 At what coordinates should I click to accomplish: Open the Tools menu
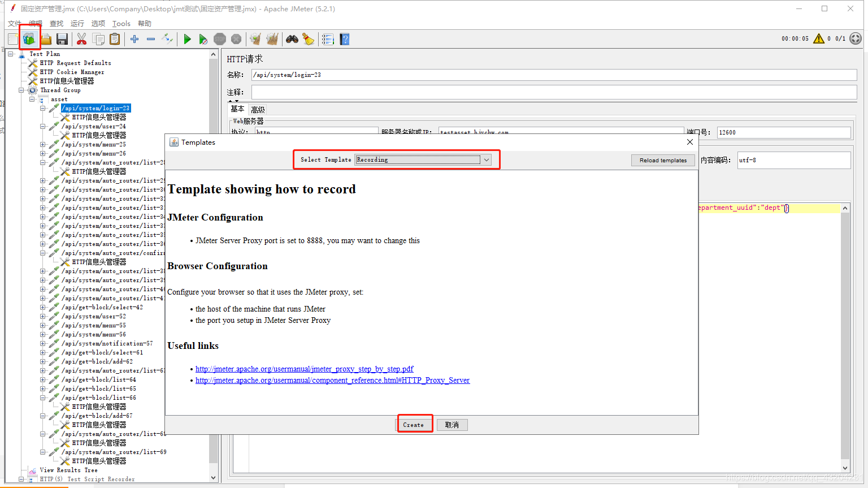pos(121,23)
